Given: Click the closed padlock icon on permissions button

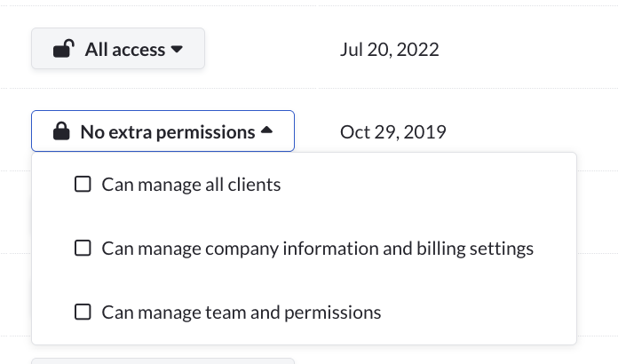Looking at the screenshot, I should [61, 132].
